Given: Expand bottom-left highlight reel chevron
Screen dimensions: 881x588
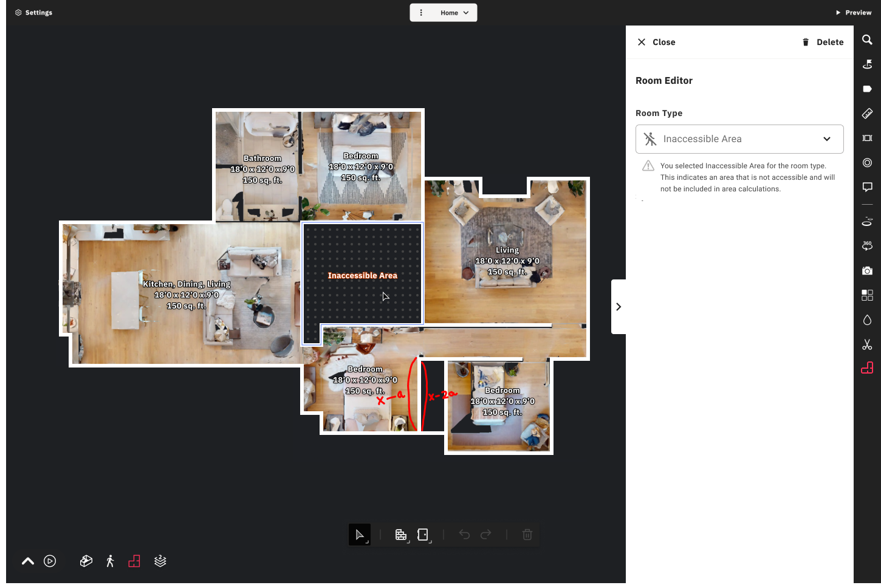Looking at the screenshot, I should (28, 561).
